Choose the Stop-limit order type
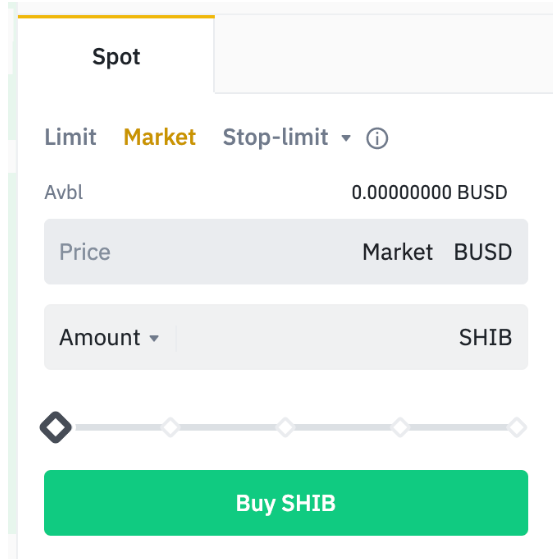553x559 pixels. (x=275, y=137)
